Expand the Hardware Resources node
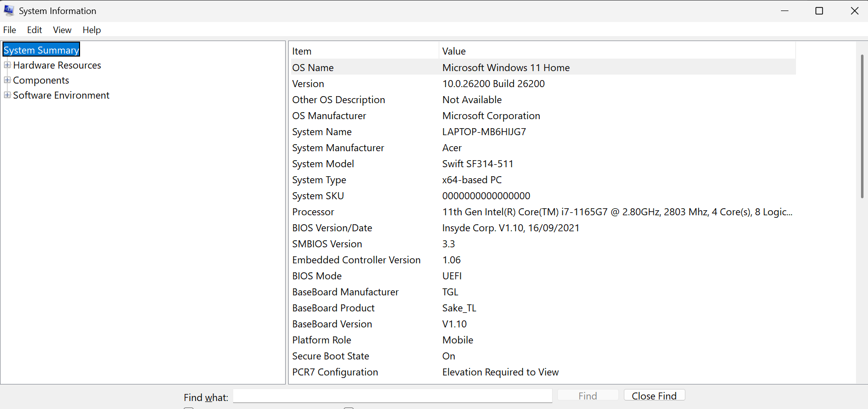 tap(8, 65)
